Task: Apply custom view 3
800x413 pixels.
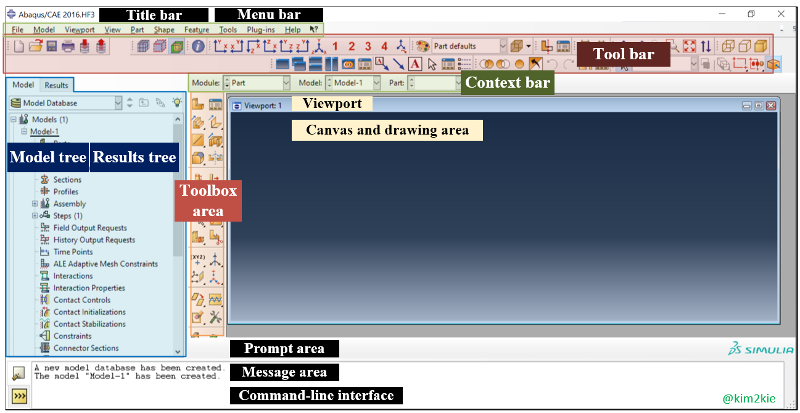Action: pos(368,46)
